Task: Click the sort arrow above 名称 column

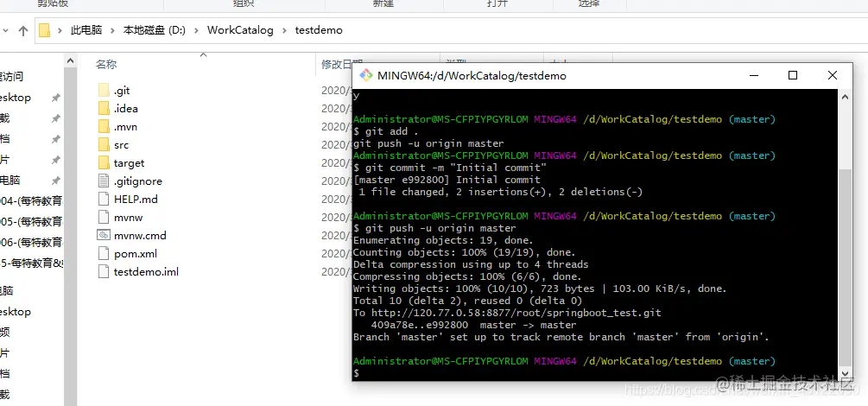Action: pos(203,54)
